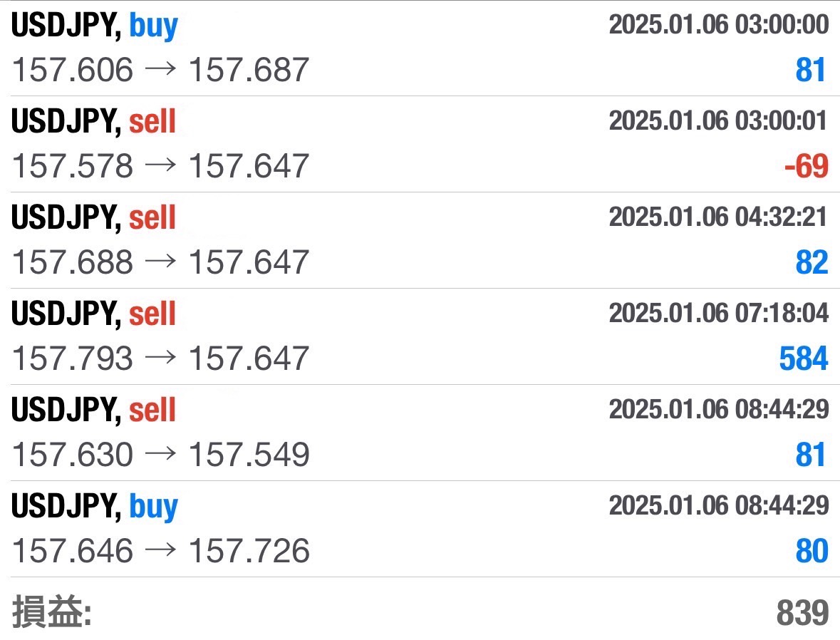
Task: Click the USDJPY sell title above 157.630
Action: click(x=93, y=411)
